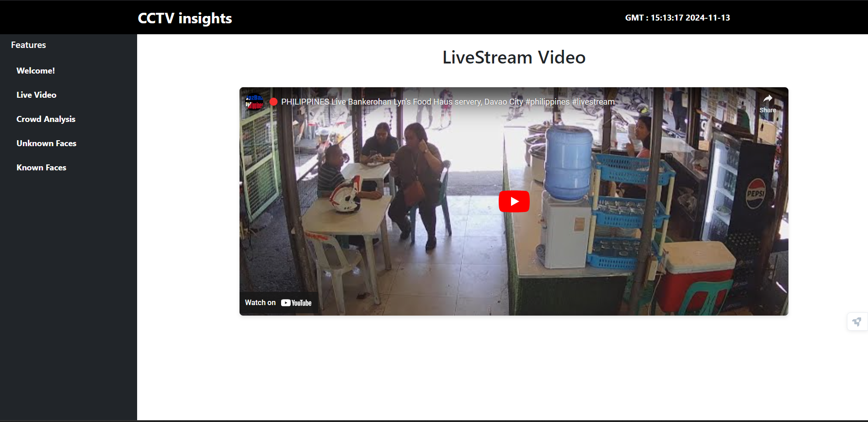Viewport: 868px width, 422px height.
Task: Click the LiveStream Video page heading
Action: coord(514,57)
